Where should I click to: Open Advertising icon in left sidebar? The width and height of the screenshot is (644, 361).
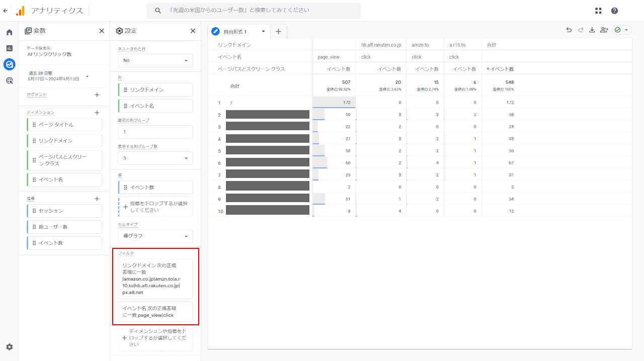click(x=9, y=80)
